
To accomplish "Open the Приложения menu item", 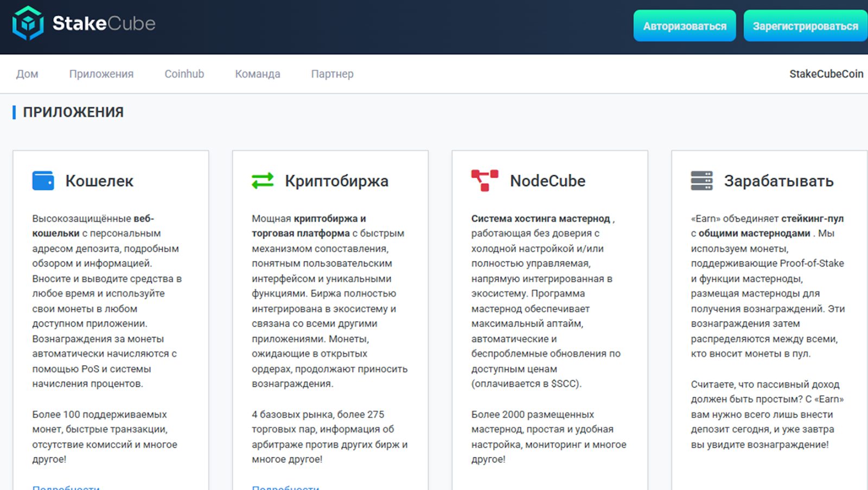I will (x=101, y=74).
